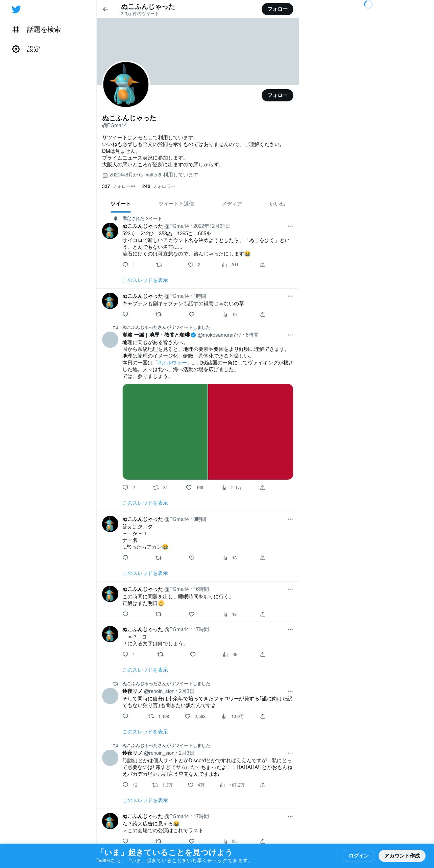The height and width of the screenshot is (868, 434).
Task: Switch to ツイートと返信 tab
Action: (176, 204)
